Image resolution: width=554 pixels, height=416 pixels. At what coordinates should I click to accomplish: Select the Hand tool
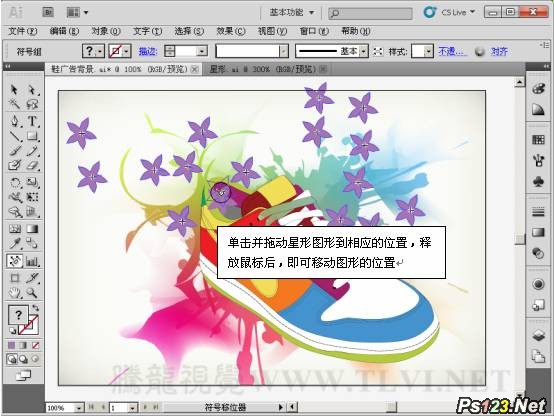[x=14, y=293]
